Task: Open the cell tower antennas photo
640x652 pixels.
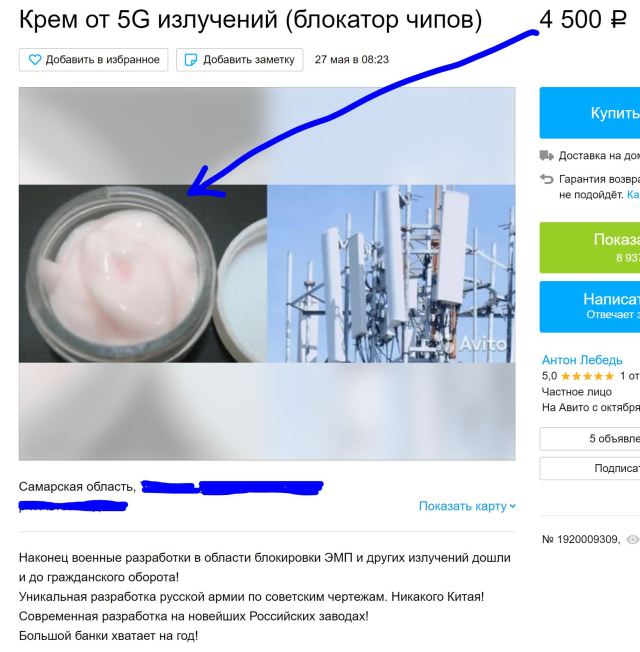Action: (391, 274)
